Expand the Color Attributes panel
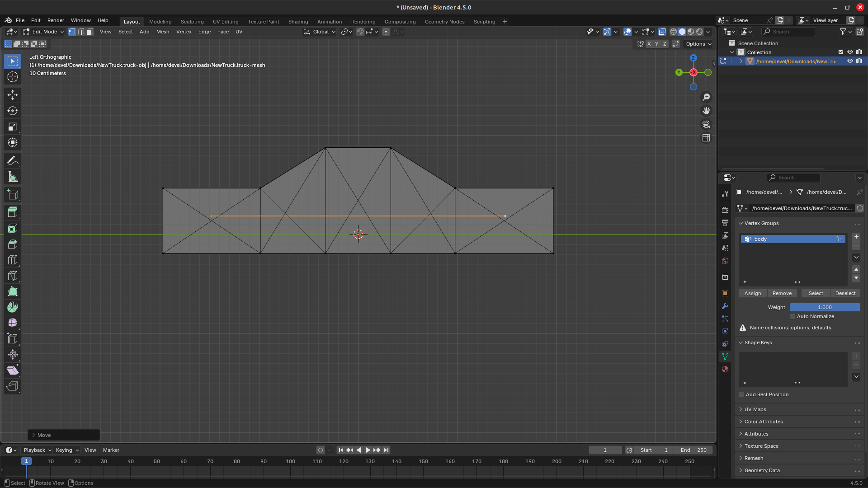 [x=763, y=422]
